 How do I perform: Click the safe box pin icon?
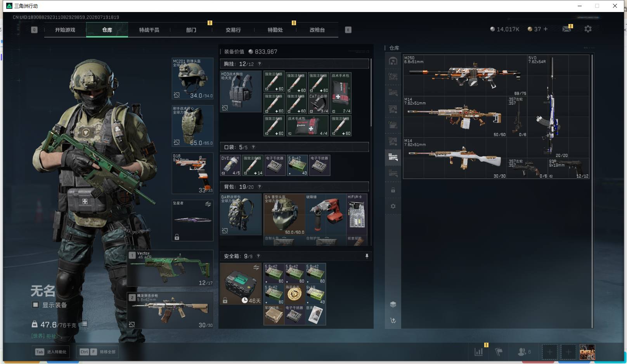tap(367, 256)
